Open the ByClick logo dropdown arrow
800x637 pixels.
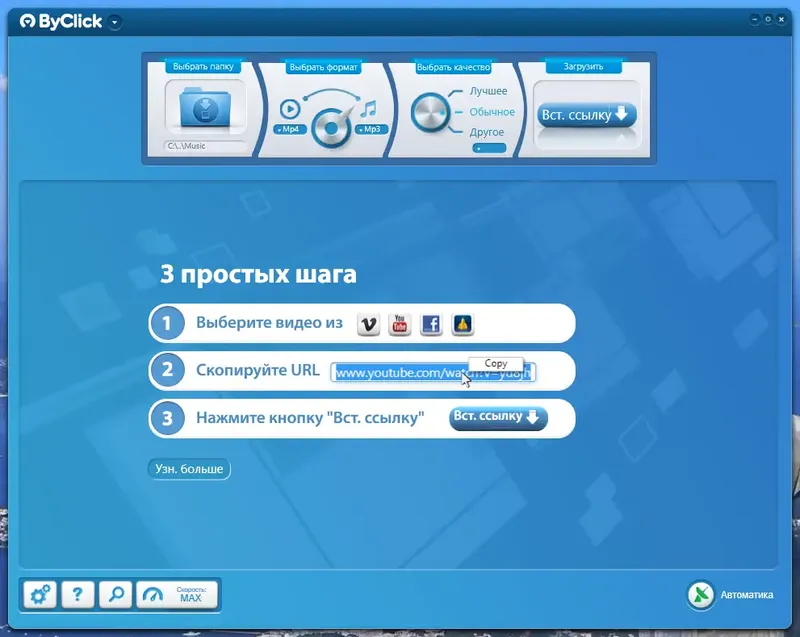pyautogui.click(x=115, y=20)
